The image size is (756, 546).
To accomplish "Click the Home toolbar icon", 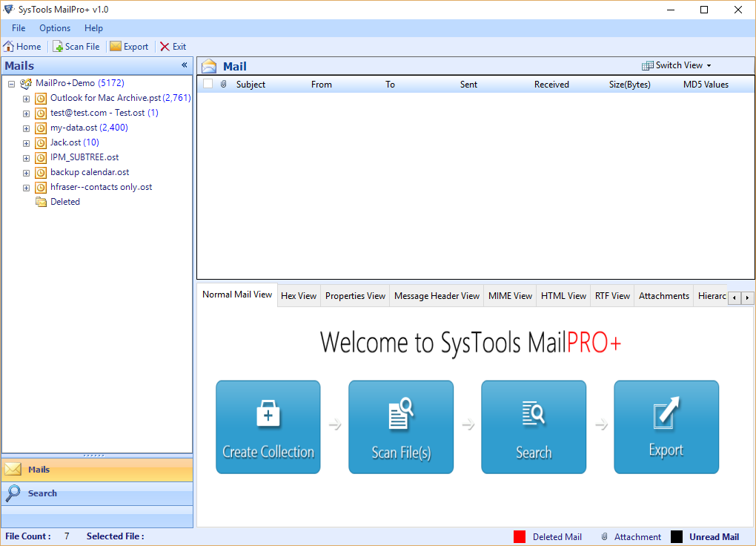I will [x=8, y=46].
